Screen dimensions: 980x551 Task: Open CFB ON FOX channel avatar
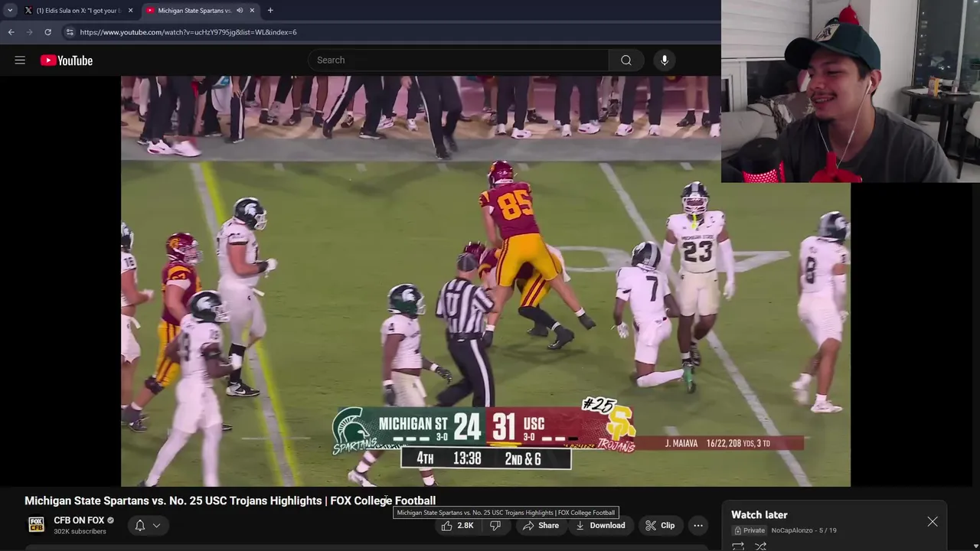(36, 525)
